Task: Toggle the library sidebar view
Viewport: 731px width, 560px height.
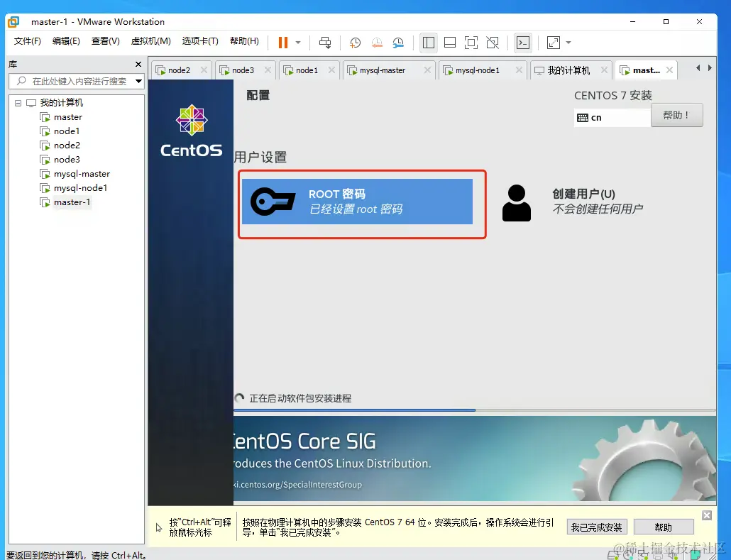Action: point(429,43)
